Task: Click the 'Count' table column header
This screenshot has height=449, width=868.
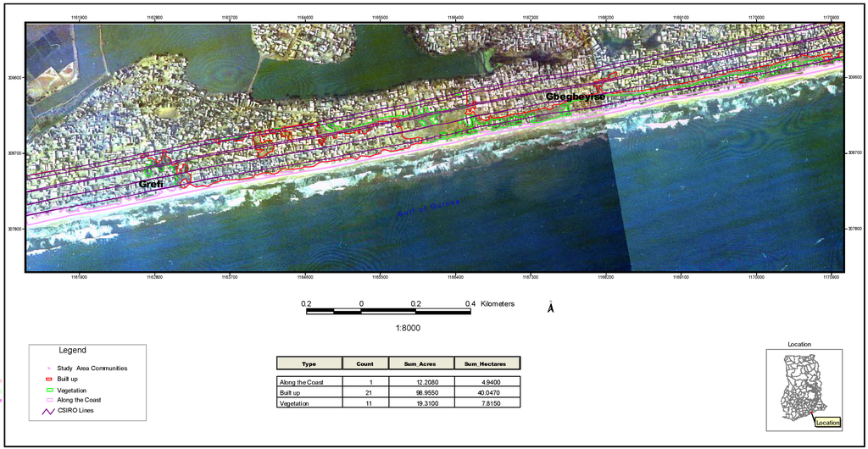Action: [x=365, y=363]
